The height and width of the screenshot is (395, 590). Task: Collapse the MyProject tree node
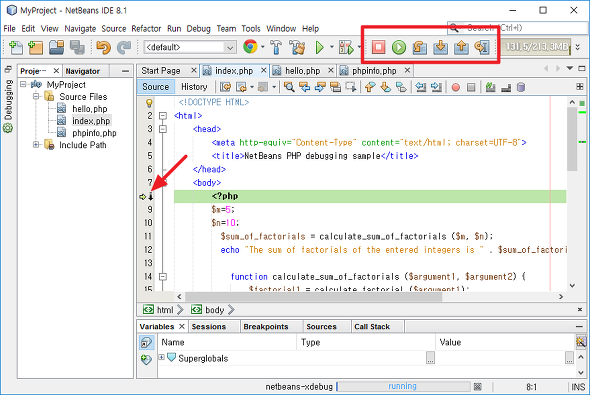24,84
